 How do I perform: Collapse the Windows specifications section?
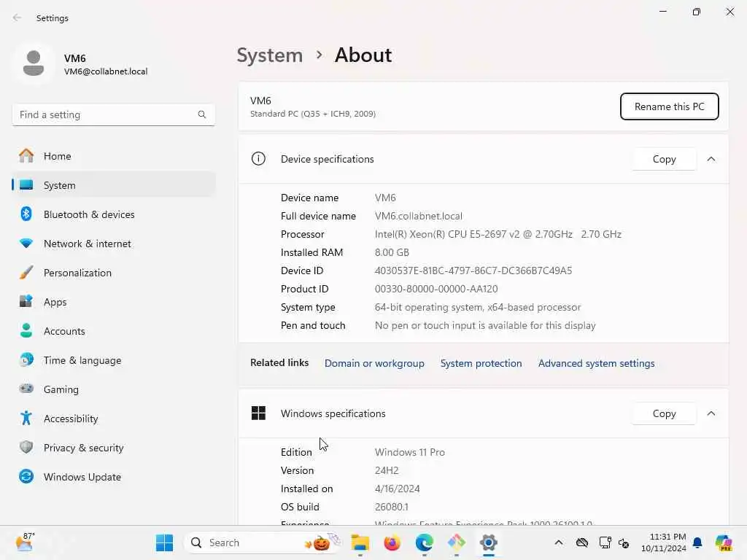click(x=711, y=413)
